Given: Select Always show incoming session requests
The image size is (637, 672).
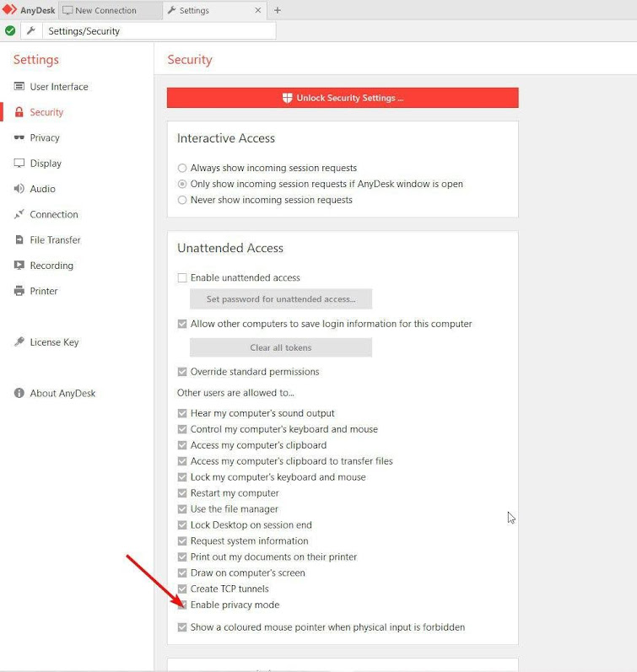Looking at the screenshot, I should click(x=182, y=168).
